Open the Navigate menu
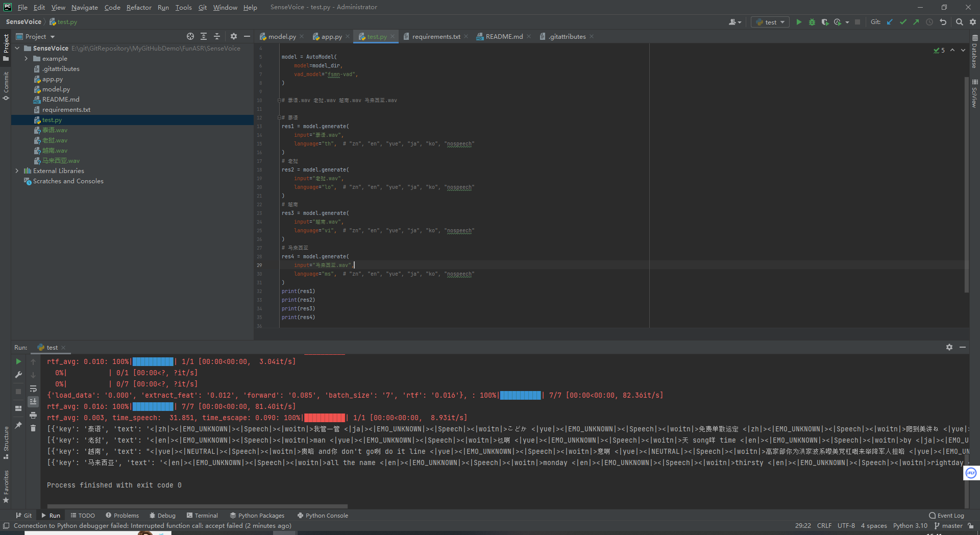This screenshot has height=535, width=980. point(85,7)
